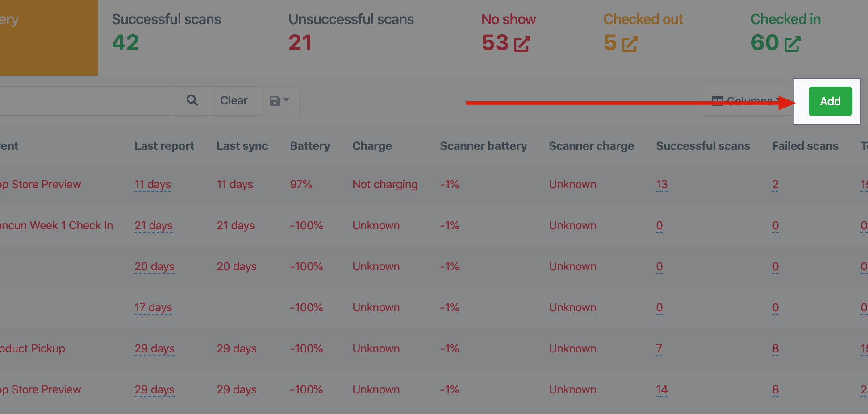Open the Product Pickup event link

33,348
